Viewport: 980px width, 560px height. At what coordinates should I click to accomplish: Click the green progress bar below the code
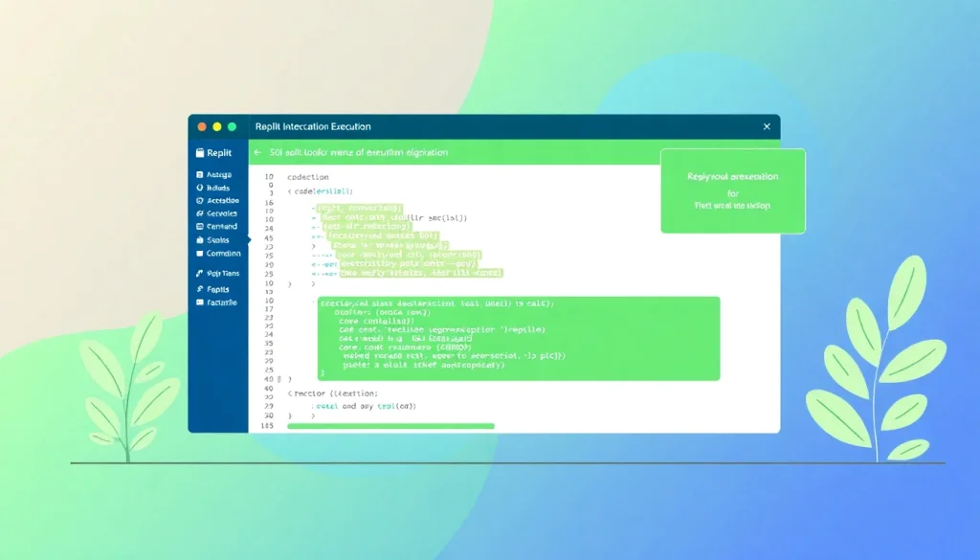pos(390,426)
